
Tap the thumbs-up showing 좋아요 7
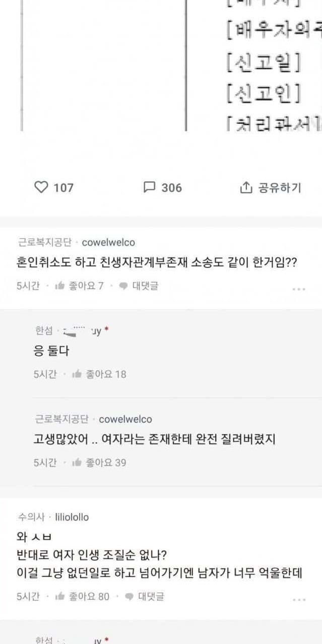[x=60, y=286]
